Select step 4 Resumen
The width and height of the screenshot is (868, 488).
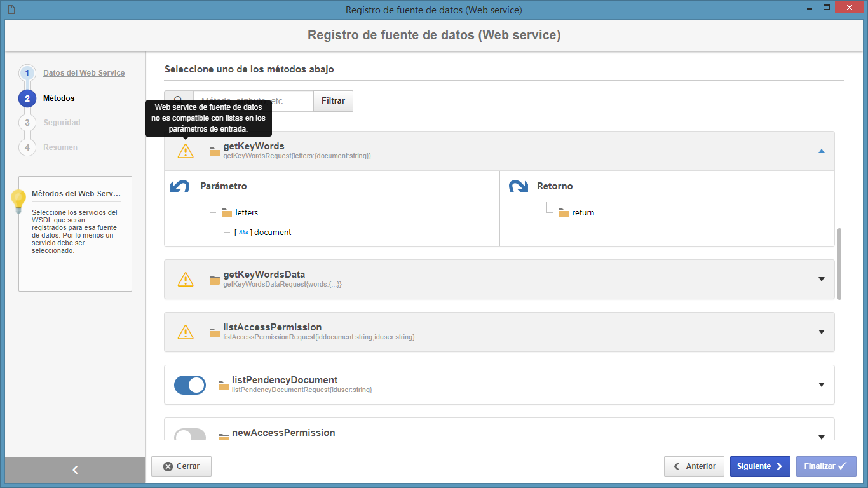(x=60, y=147)
